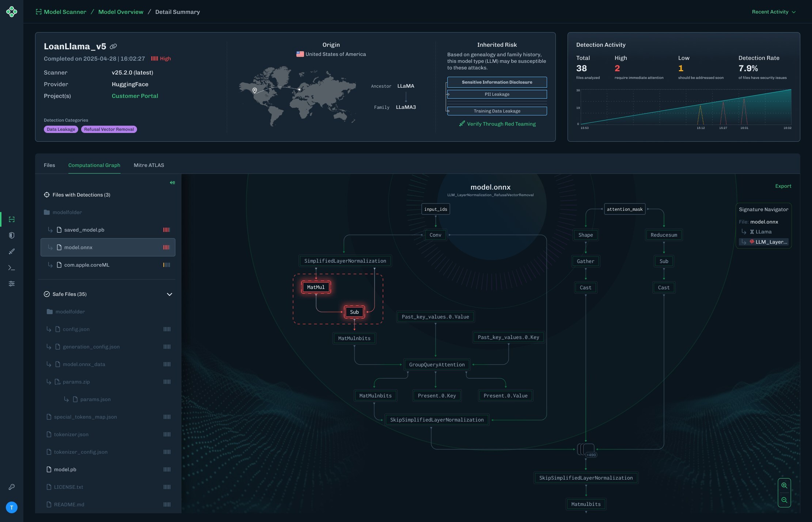Collapse the Safe Files section chevron
The image size is (812, 522).
pyautogui.click(x=170, y=294)
